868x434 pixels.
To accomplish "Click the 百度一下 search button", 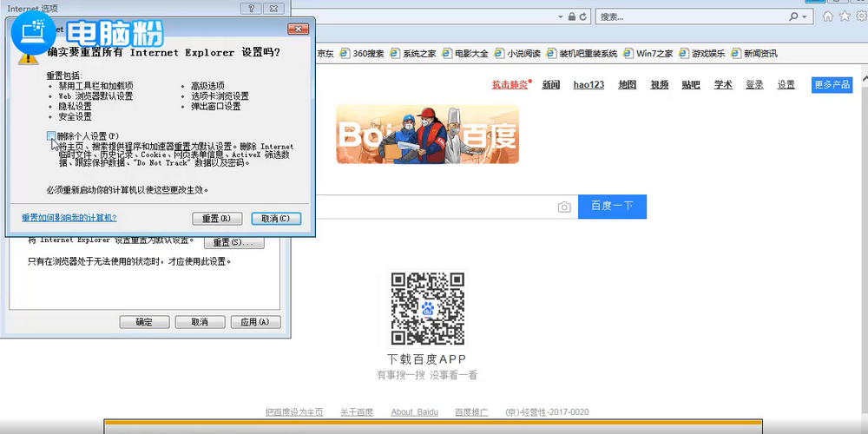I will click(612, 207).
